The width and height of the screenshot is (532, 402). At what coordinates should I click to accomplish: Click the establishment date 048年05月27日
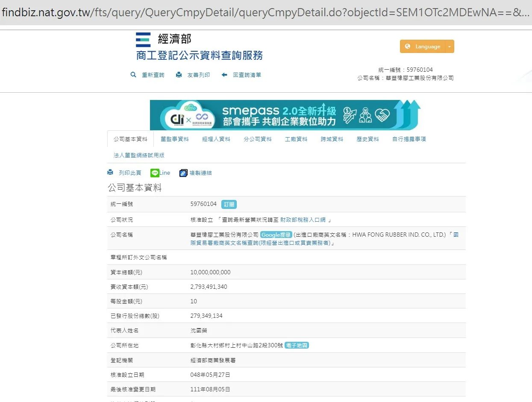point(210,375)
